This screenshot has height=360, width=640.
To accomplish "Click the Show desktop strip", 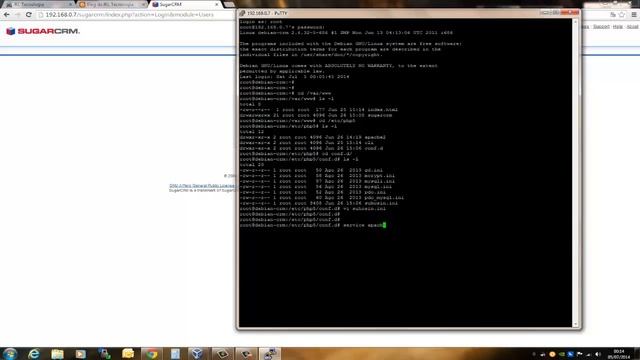I will (x=637, y=353).
